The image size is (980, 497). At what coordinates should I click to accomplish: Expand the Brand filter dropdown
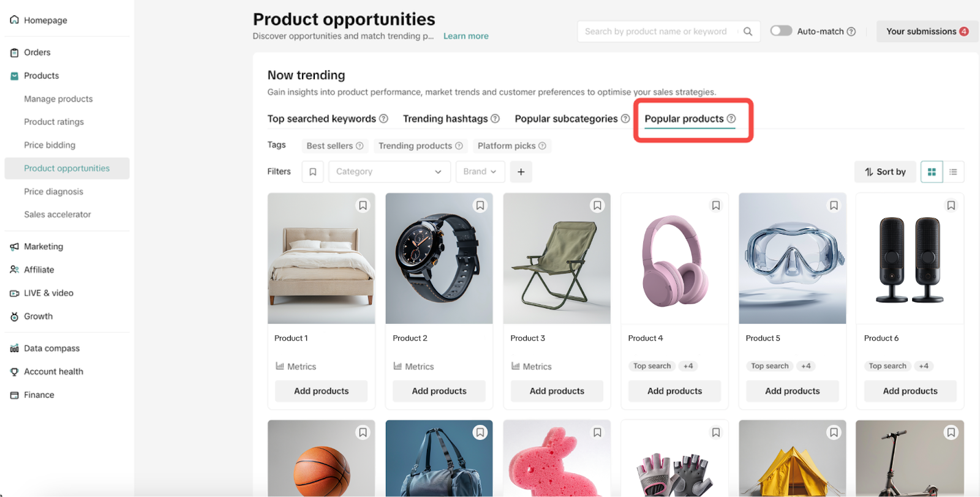(x=480, y=171)
